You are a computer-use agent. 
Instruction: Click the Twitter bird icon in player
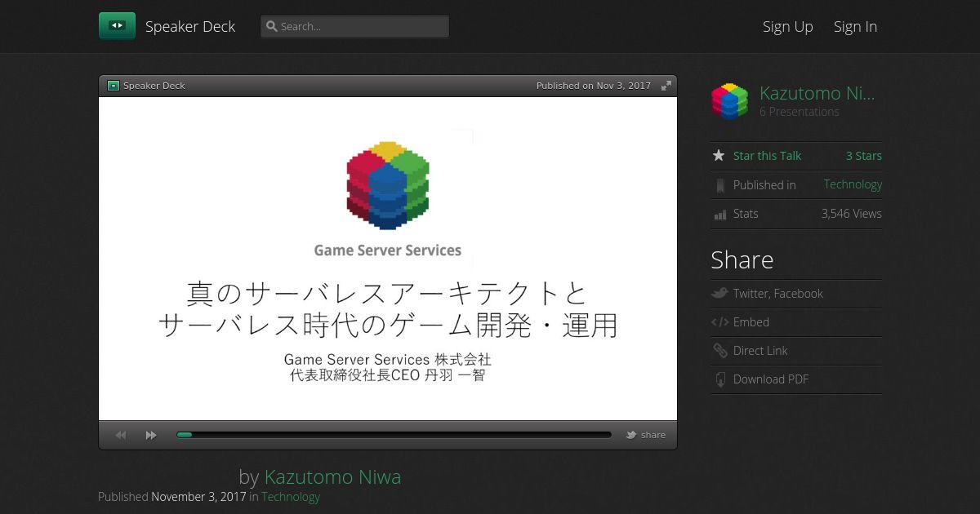tap(631, 435)
